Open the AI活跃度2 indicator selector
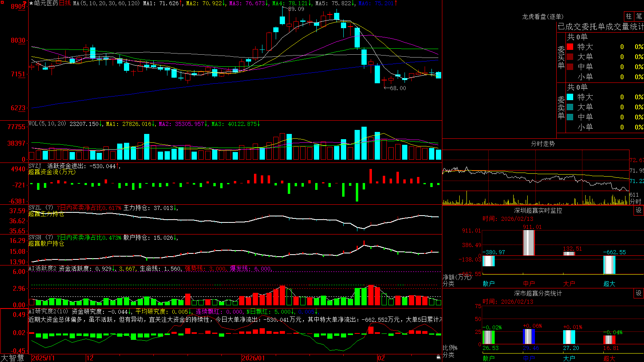 coord(43,268)
